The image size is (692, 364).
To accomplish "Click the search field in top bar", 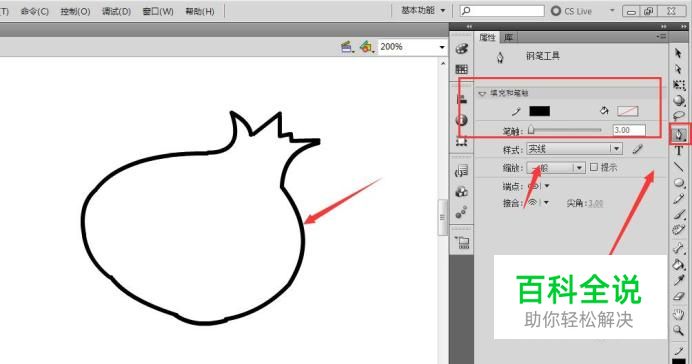I will click(x=502, y=11).
